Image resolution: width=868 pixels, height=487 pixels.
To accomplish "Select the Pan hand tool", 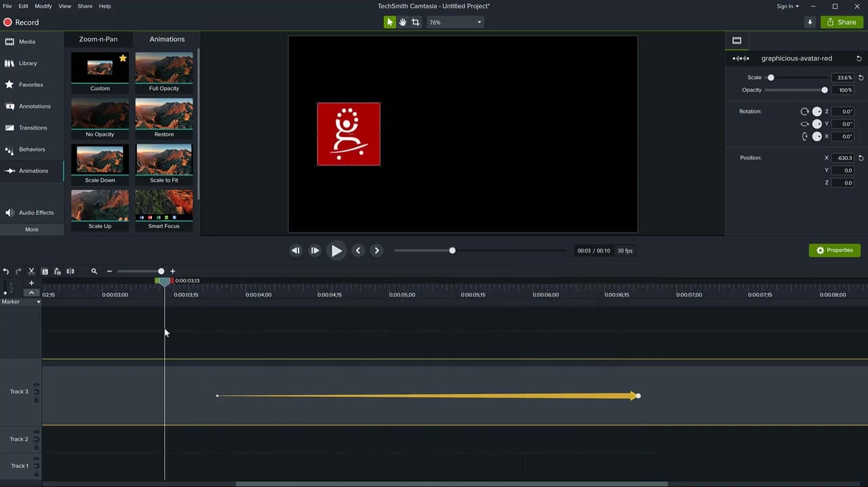I will point(402,22).
